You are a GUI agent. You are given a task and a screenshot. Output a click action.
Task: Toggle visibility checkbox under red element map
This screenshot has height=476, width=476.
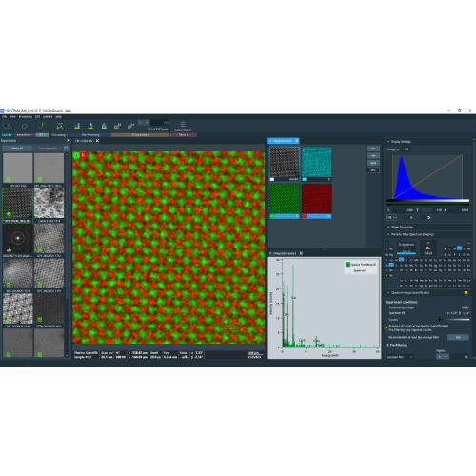pyautogui.click(x=328, y=216)
